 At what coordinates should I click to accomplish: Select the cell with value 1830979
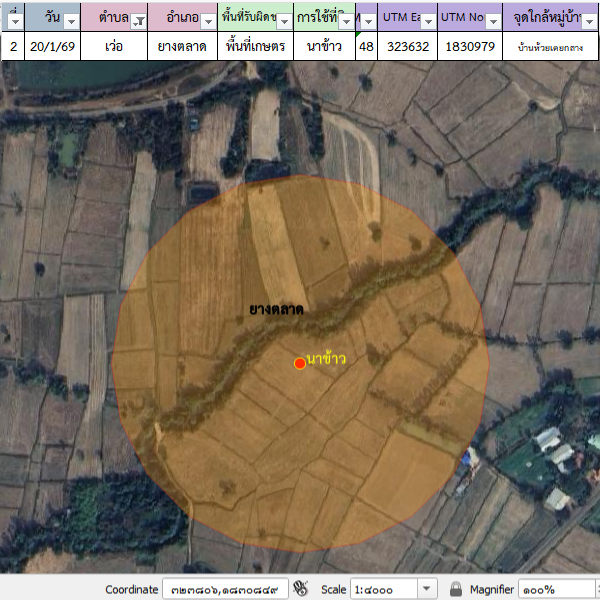470,46
